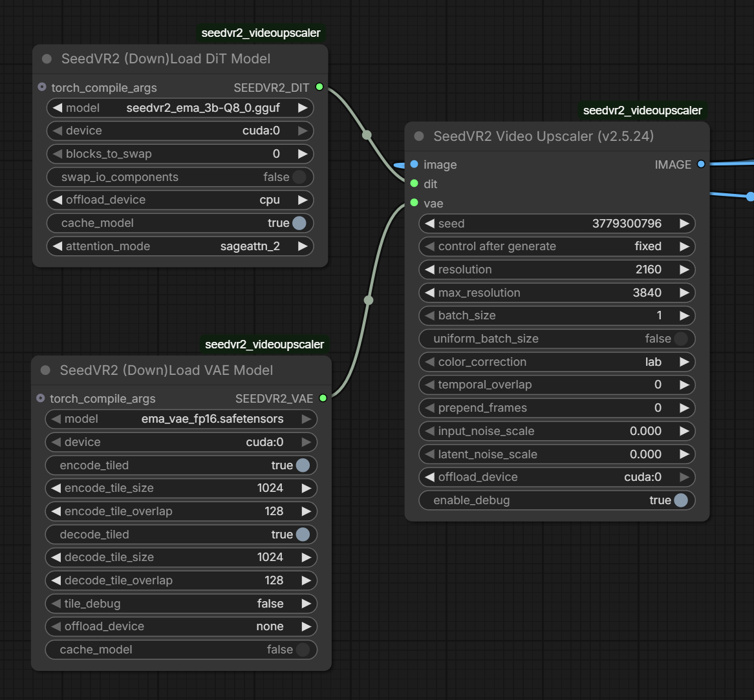Open VAE model dropdown ema_vae_fp16.safetensors

(x=181, y=419)
